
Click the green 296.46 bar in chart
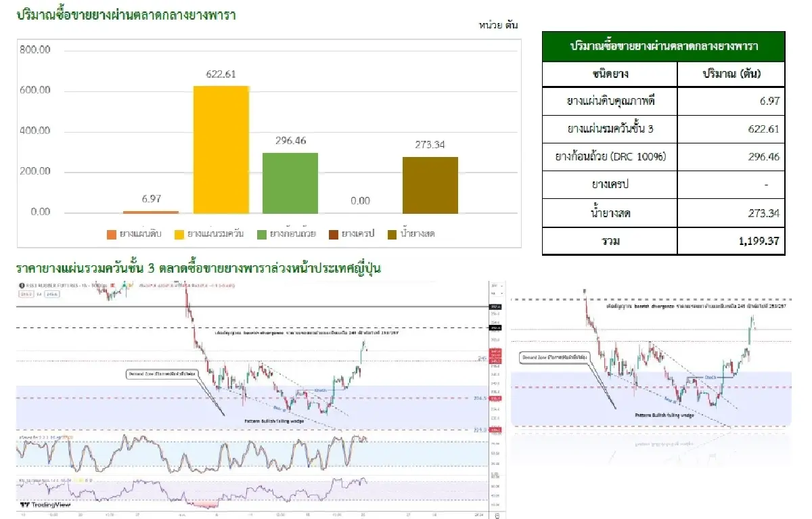point(290,183)
